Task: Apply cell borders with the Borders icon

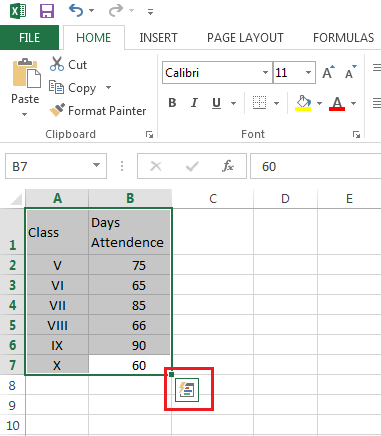Action: pyautogui.click(x=259, y=103)
